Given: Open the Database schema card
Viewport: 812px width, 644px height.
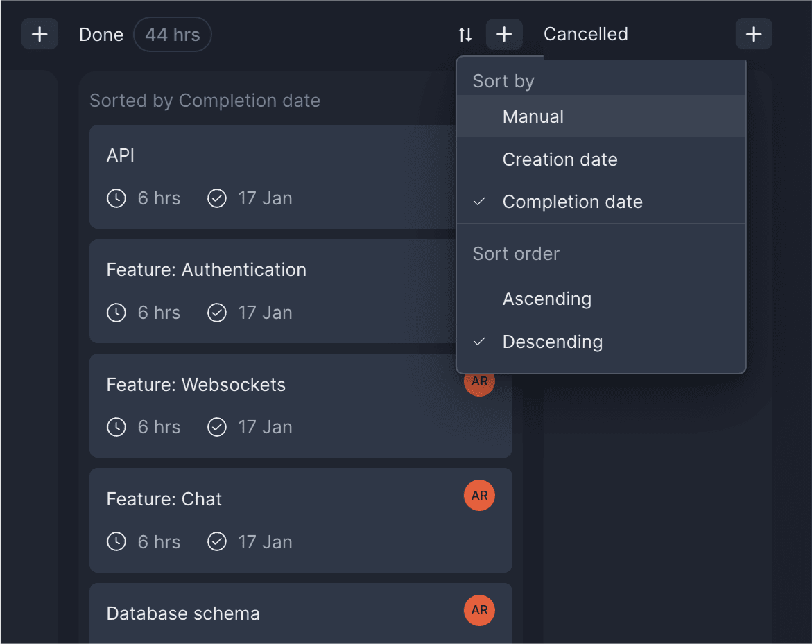Looking at the screenshot, I should click(x=301, y=613).
